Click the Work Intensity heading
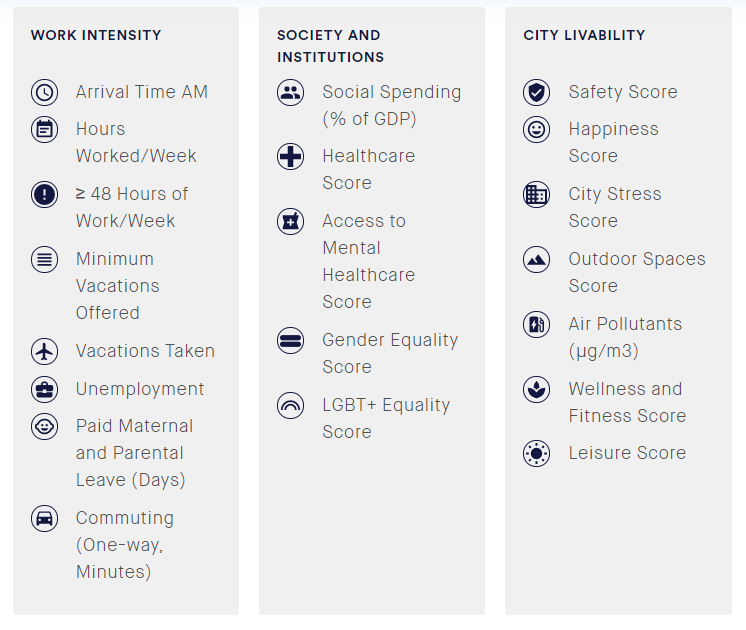Screen dimensions: 746x630 pyautogui.click(x=96, y=35)
